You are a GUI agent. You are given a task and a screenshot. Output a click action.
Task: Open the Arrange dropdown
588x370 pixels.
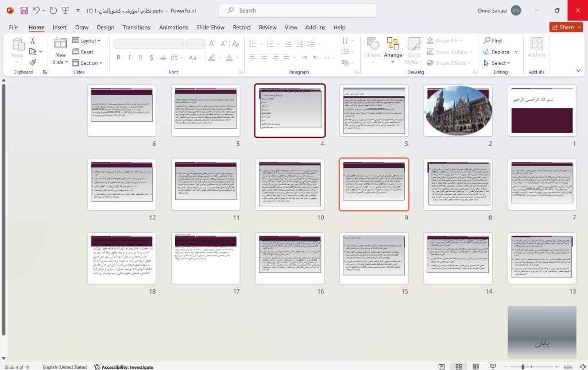click(x=393, y=49)
